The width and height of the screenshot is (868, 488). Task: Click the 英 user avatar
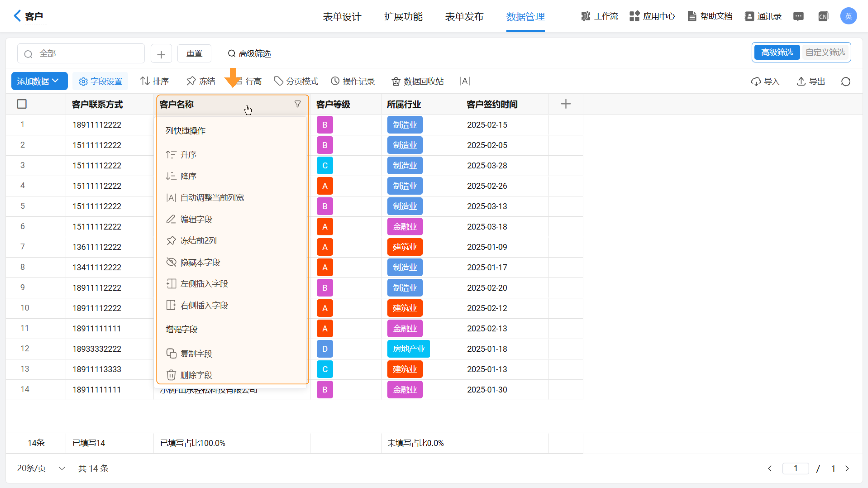click(x=848, y=16)
